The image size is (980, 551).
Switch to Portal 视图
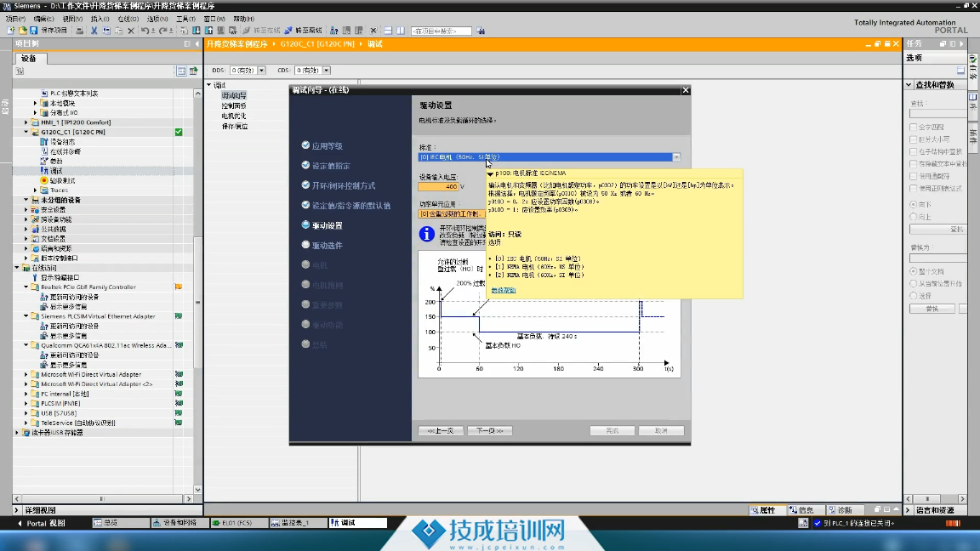pyautogui.click(x=41, y=523)
